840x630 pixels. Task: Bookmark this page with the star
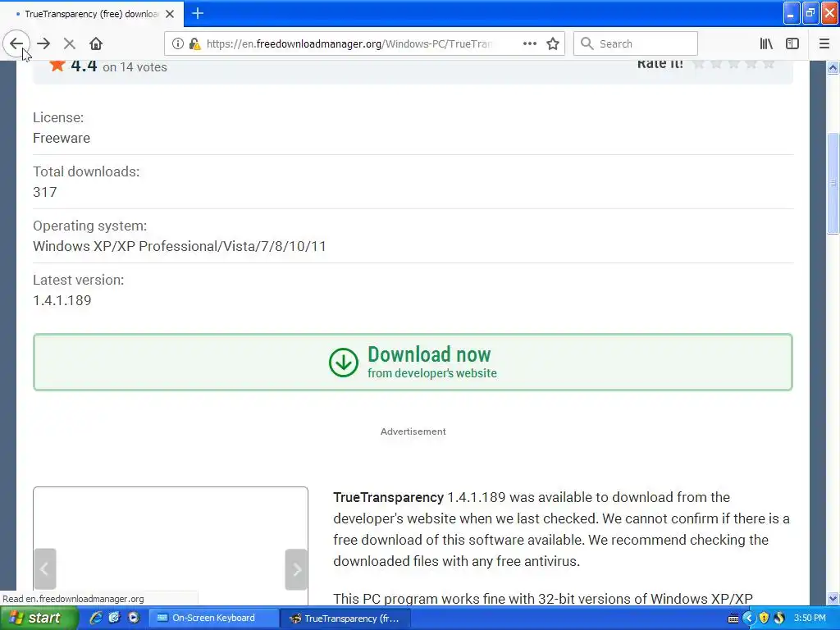(553, 43)
